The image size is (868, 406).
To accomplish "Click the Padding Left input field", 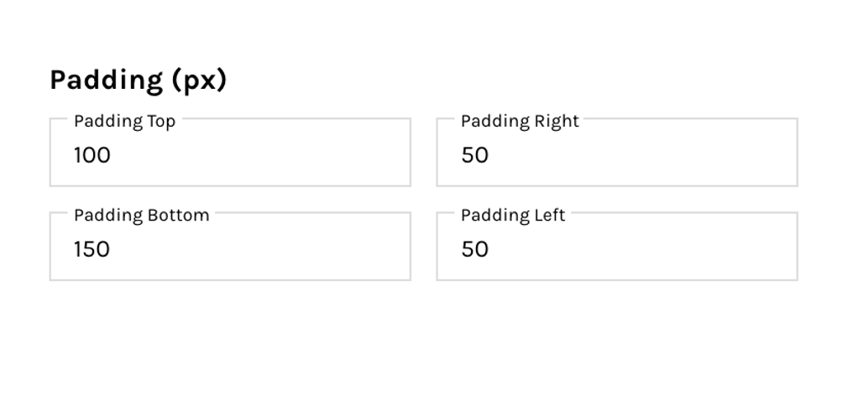I will point(617,249).
